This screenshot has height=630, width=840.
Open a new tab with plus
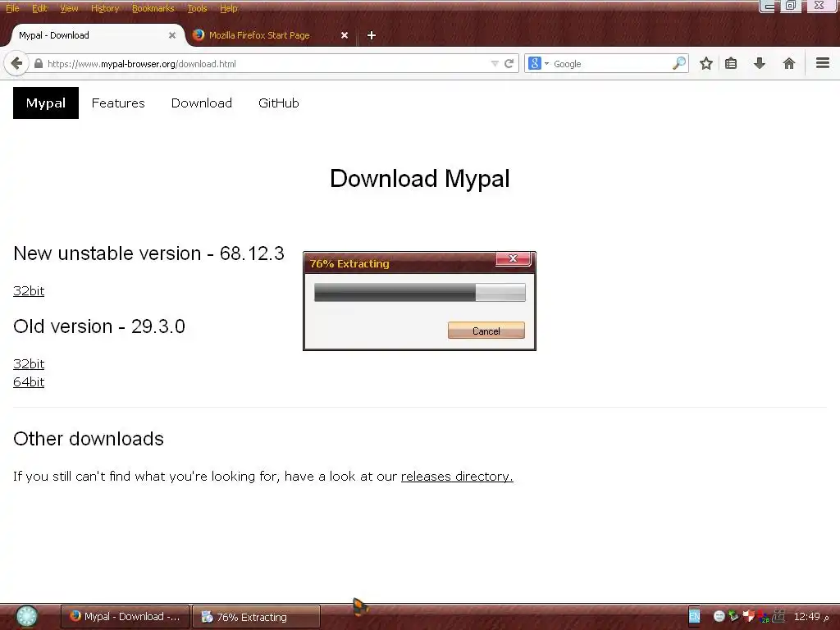[x=372, y=35]
